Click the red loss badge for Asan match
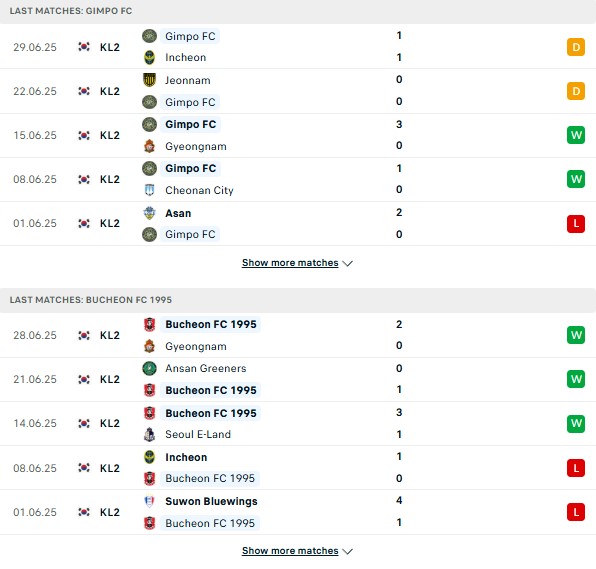 tap(576, 223)
